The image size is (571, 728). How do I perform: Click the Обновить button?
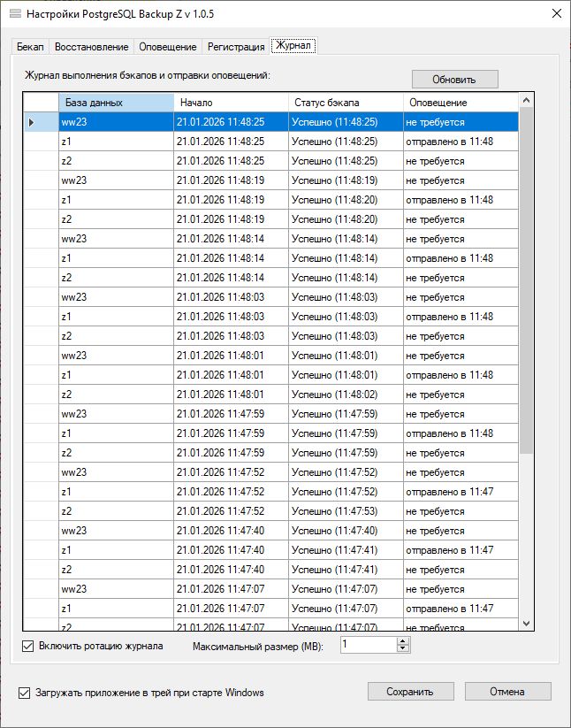click(454, 80)
